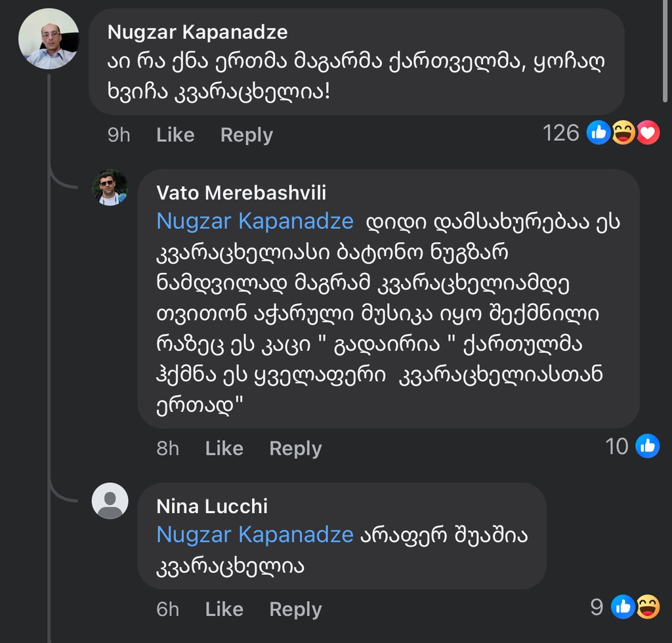672x643 pixels.
Task: Click the Nugzar Kapanadze tag in Nina's reply
Action: [x=255, y=535]
